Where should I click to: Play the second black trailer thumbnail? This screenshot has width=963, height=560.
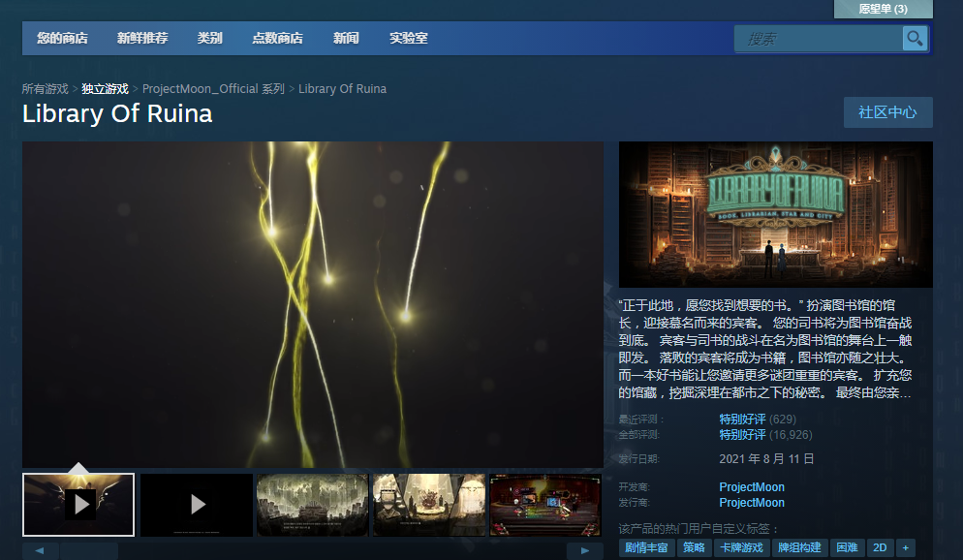pyautogui.click(x=197, y=505)
